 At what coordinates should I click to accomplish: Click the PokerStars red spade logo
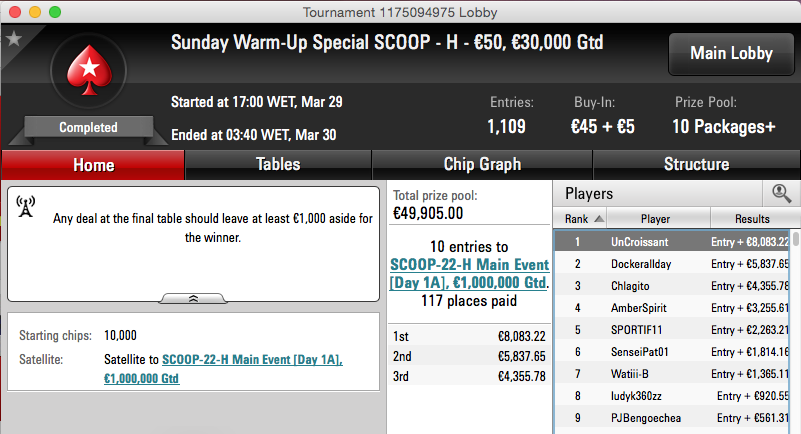point(89,70)
